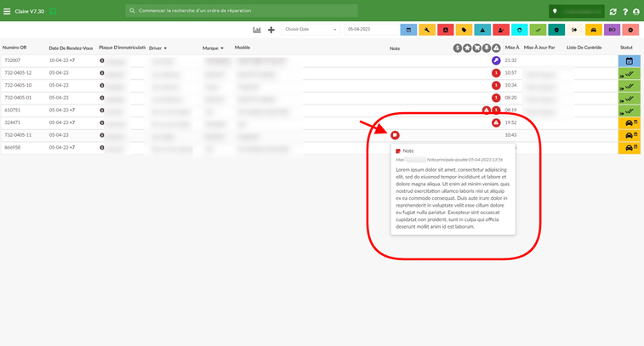The image size is (644, 346).
Task: Click the red note icon on row 732-0405-11
Action: (395, 135)
